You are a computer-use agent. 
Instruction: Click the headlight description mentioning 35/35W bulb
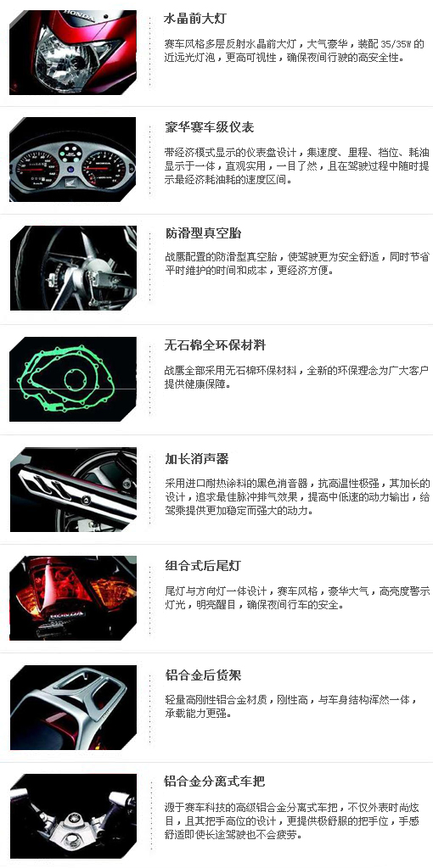pos(295,50)
